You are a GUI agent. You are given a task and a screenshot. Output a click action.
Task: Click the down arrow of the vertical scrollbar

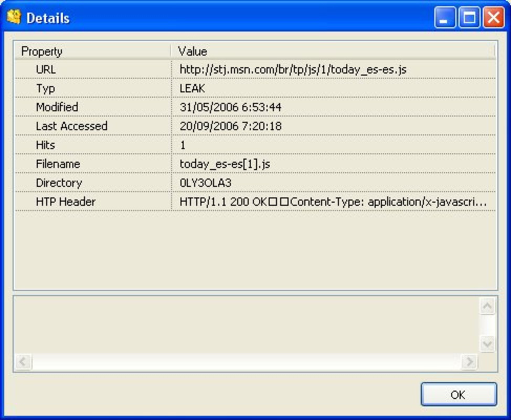point(487,342)
